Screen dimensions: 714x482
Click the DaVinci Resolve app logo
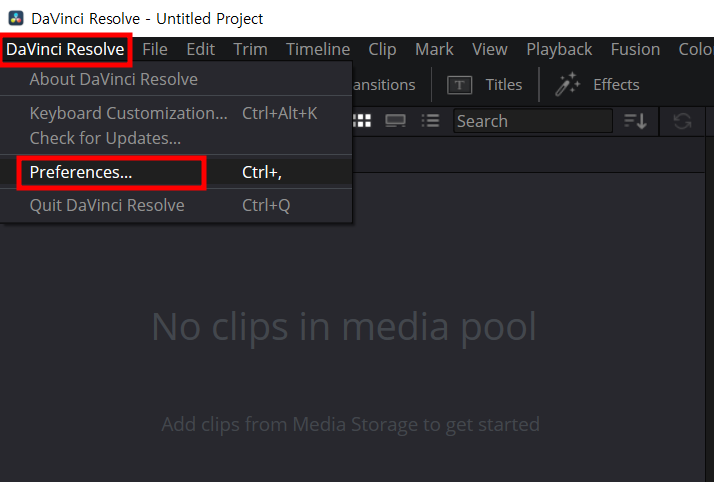tap(16, 18)
